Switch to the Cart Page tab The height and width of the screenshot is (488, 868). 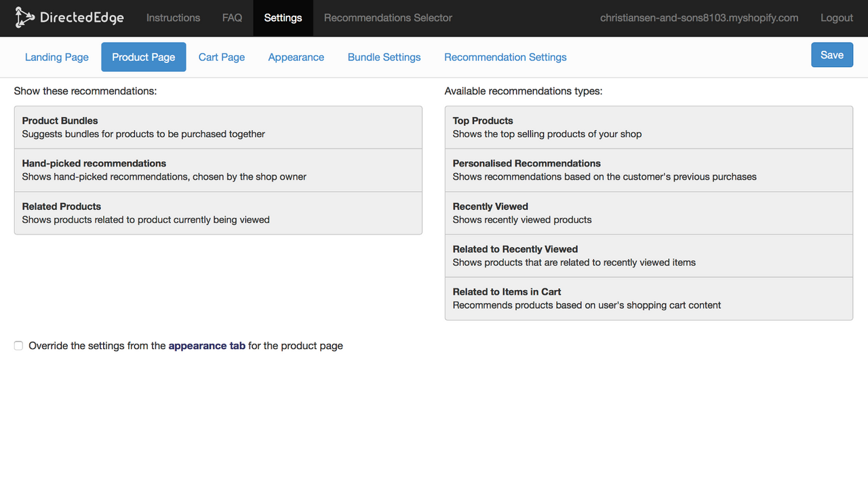[222, 57]
